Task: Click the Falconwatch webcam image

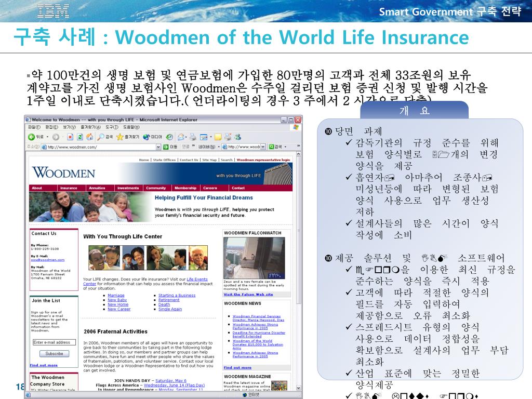Action: [x=254, y=258]
